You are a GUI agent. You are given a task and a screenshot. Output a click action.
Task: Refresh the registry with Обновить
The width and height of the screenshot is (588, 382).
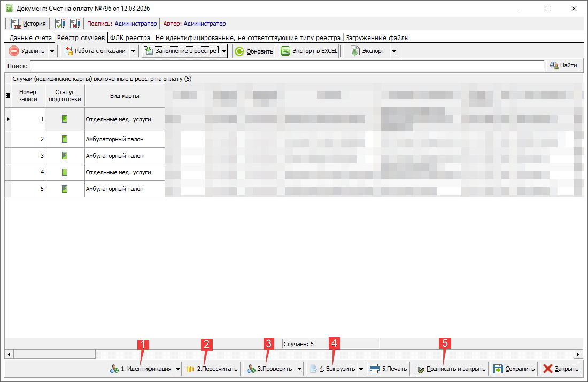click(254, 51)
